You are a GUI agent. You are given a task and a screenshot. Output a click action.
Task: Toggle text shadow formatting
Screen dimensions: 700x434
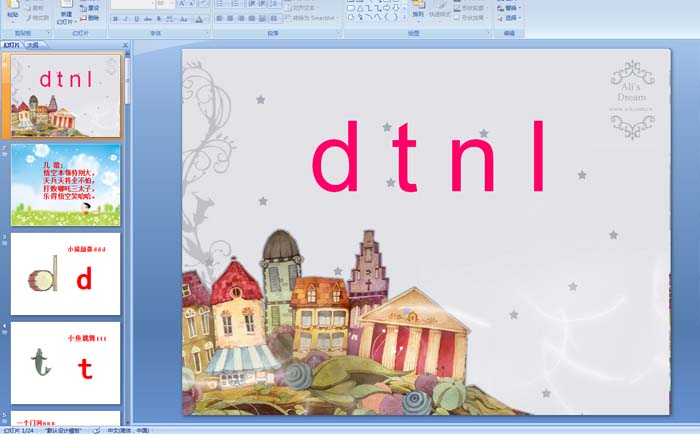158,19
